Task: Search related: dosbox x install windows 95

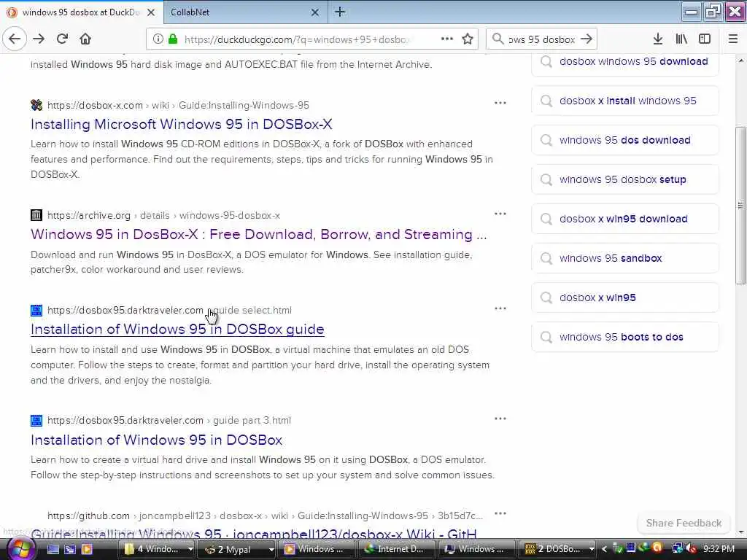Action: pos(624,101)
